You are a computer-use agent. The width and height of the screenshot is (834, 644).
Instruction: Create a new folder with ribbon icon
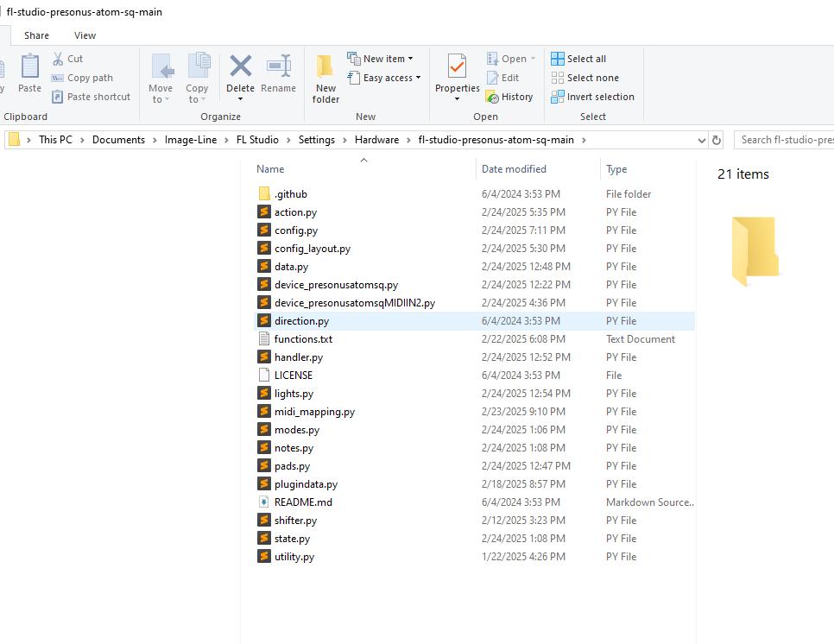pyautogui.click(x=325, y=67)
